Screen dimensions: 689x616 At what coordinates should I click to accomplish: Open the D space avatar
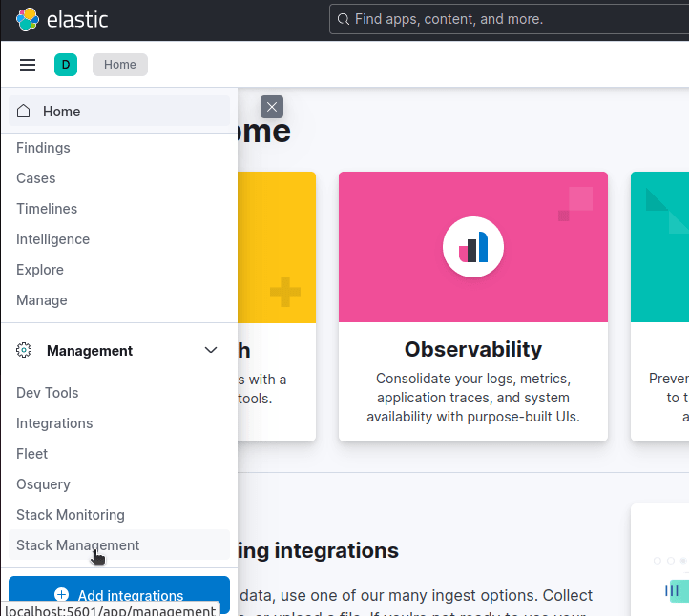point(66,65)
